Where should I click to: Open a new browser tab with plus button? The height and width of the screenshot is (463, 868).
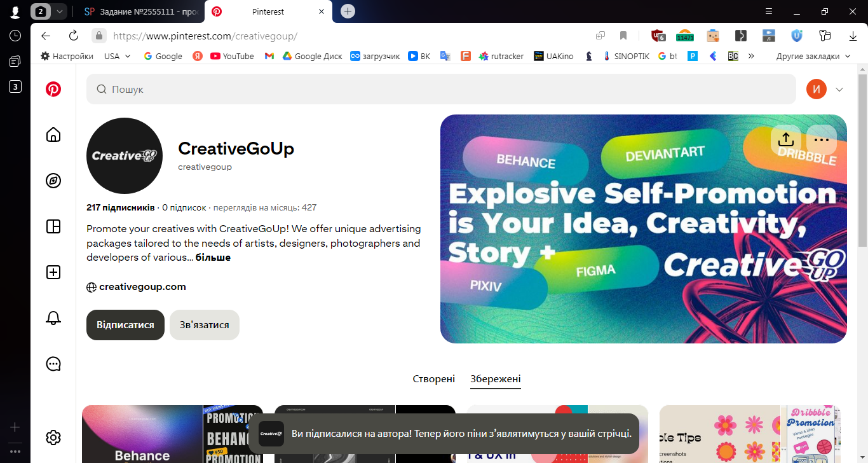click(x=348, y=11)
